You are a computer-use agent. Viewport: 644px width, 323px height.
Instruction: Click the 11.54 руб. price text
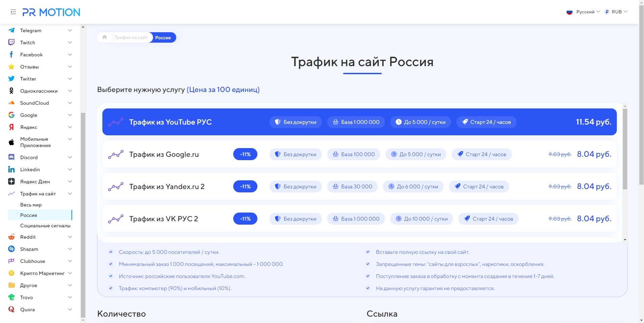coord(593,122)
